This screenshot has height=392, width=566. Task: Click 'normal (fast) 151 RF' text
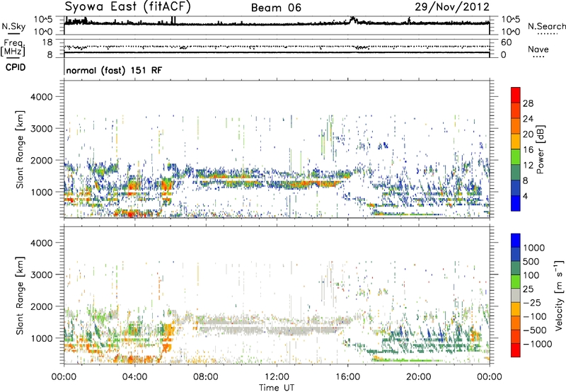pos(114,70)
